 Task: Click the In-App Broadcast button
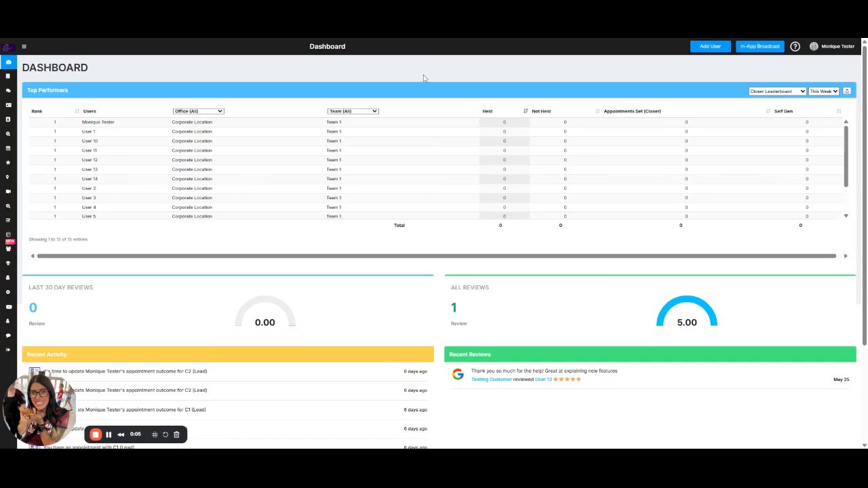[759, 47]
